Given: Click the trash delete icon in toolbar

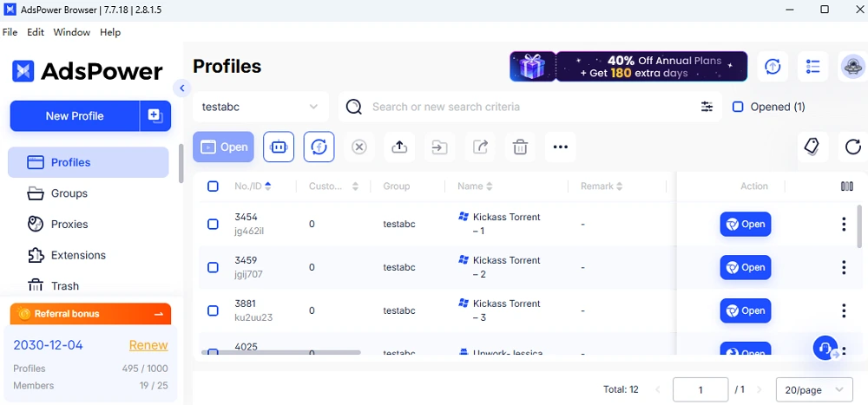Looking at the screenshot, I should click(x=520, y=147).
